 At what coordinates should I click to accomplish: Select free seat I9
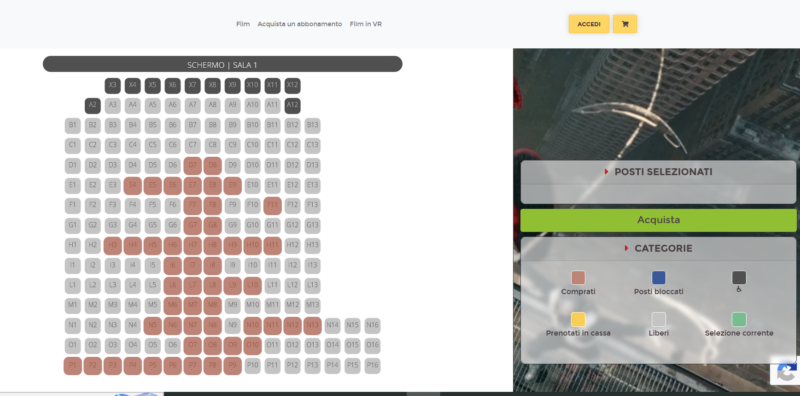pyautogui.click(x=232, y=265)
